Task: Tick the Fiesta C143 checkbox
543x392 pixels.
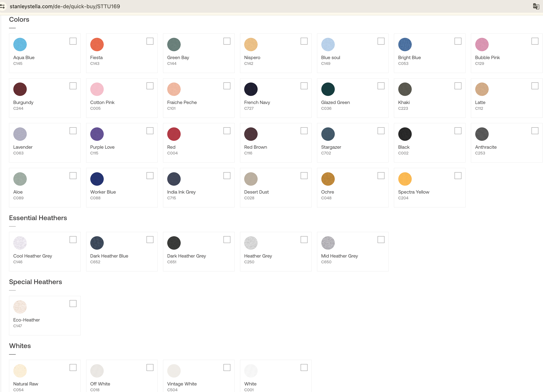Action: pyautogui.click(x=150, y=41)
